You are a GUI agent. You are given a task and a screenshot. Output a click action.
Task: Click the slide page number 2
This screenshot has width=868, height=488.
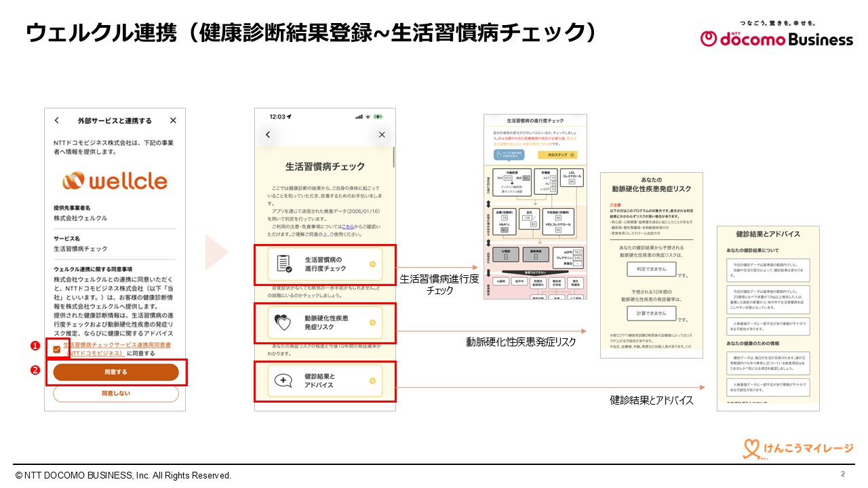(843, 474)
